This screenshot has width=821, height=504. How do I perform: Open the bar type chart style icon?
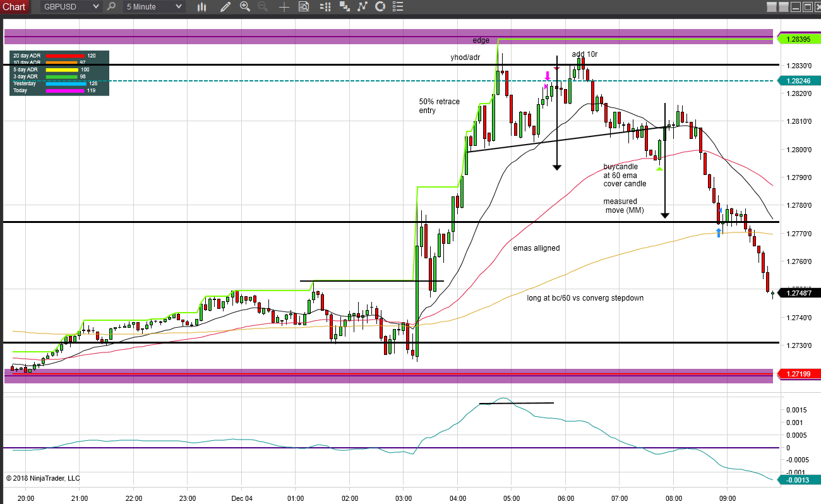(x=202, y=7)
